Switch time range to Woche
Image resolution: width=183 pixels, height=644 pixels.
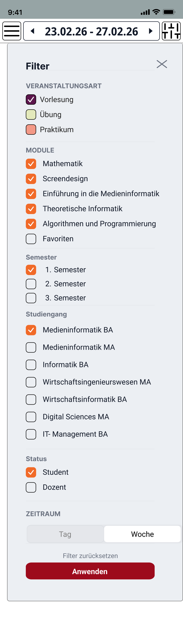142,534
